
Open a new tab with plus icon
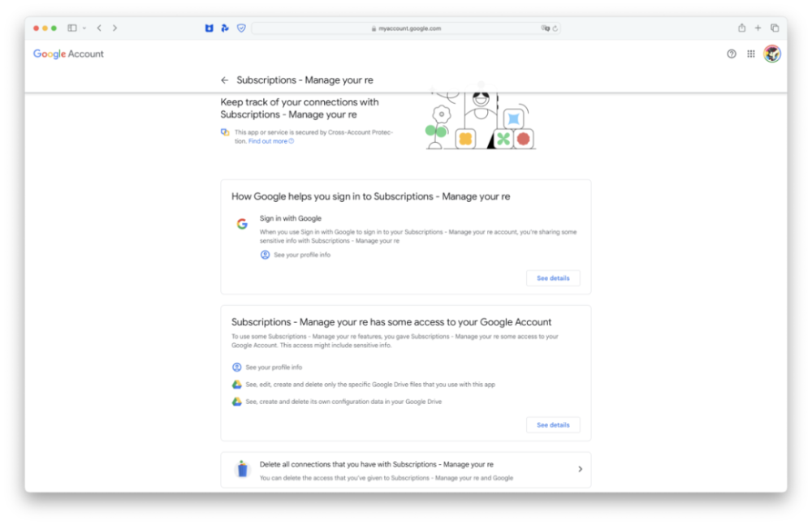(758, 28)
